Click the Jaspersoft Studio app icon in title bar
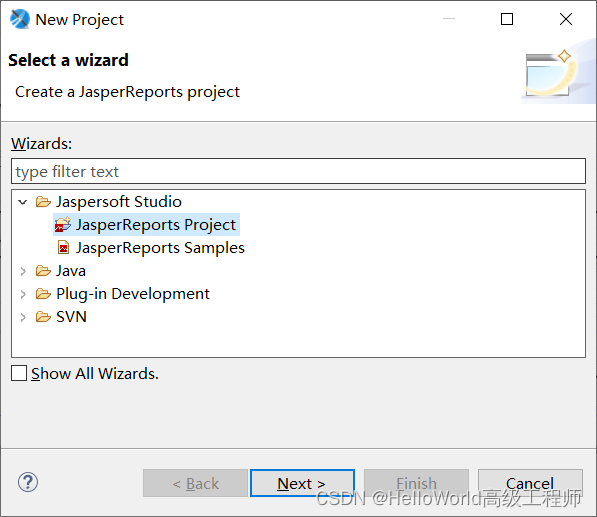Image resolution: width=597 pixels, height=517 pixels. coord(20,19)
